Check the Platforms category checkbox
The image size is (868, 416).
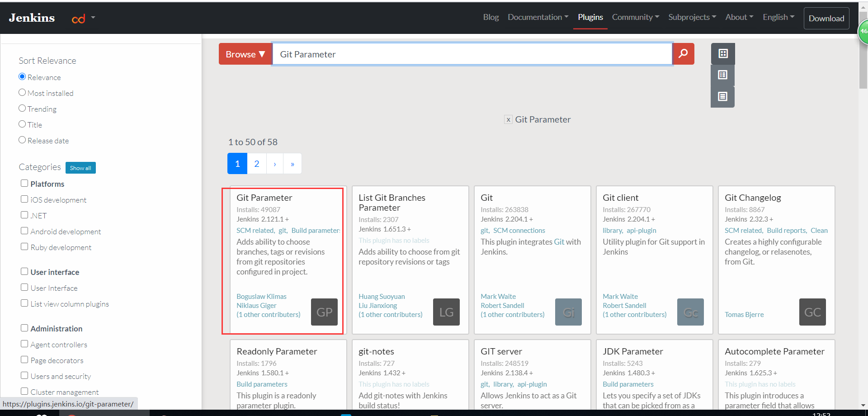(24, 183)
